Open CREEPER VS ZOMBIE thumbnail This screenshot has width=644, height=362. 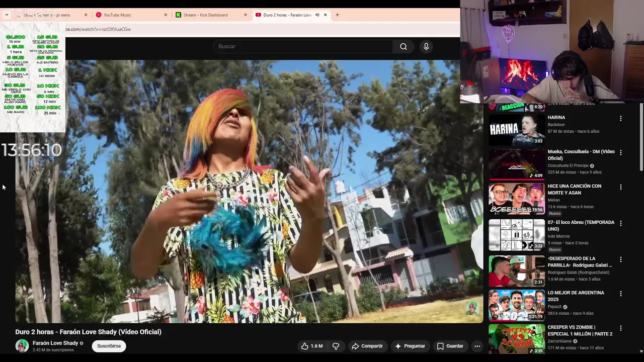pos(517,339)
